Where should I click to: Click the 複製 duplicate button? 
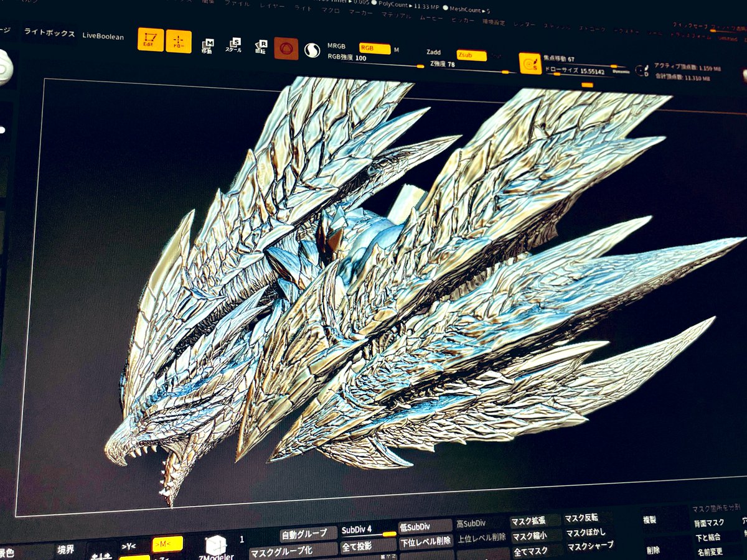[650, 519]
